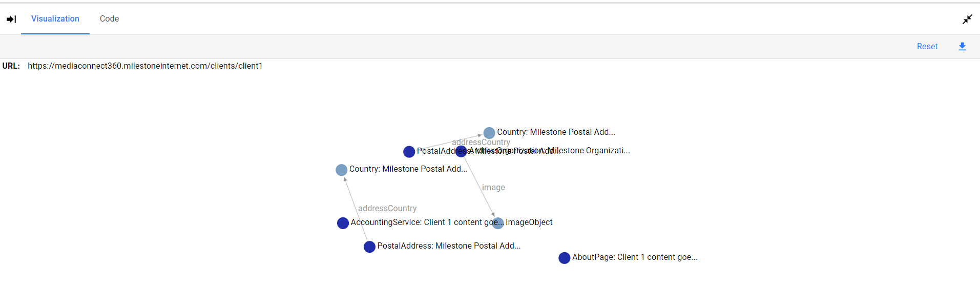Click the ImageObject node circle
Viewport: 980px width, 305px height.
[498, 223]
